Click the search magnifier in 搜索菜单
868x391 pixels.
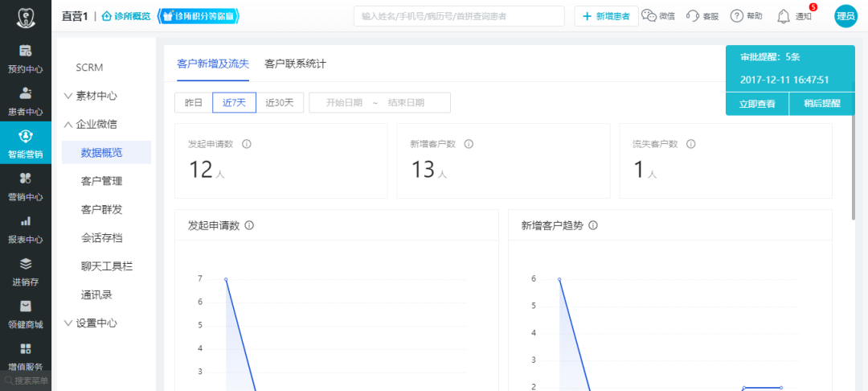8,381
